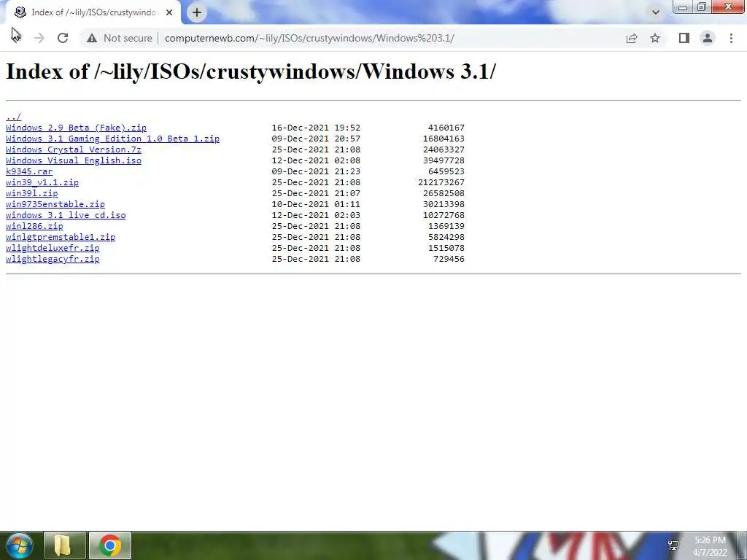Download win39_v1.1.zip
Image resolution: width=747 pixels, height=560 pixels.
point(42,182)
